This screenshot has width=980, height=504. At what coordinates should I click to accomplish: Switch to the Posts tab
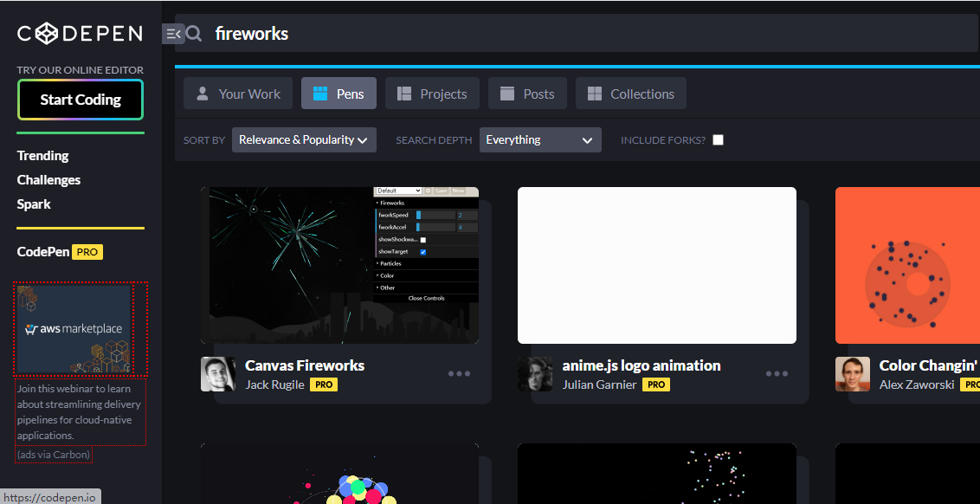527,94
